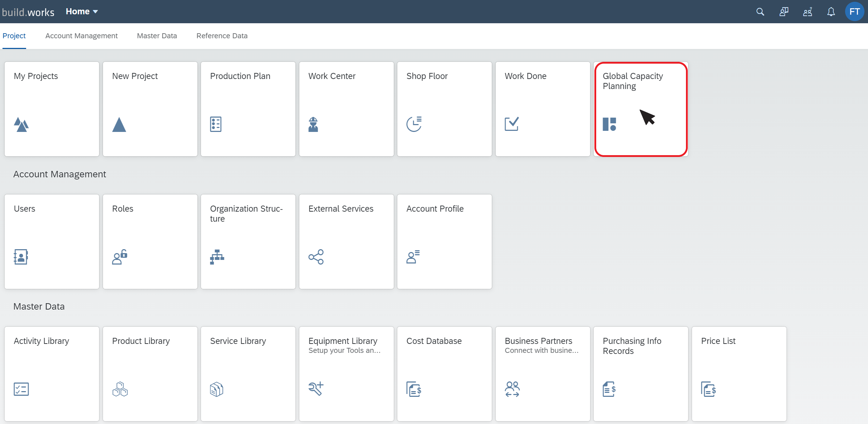
Task: Open Global Capacity Planning tile title
Action: click(633, 81)
